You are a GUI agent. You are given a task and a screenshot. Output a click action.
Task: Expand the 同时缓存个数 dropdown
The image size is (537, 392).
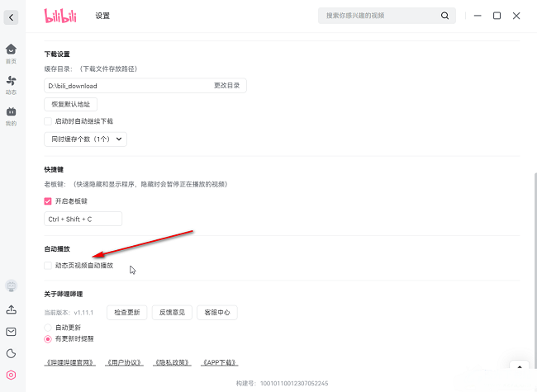(86, 139)
